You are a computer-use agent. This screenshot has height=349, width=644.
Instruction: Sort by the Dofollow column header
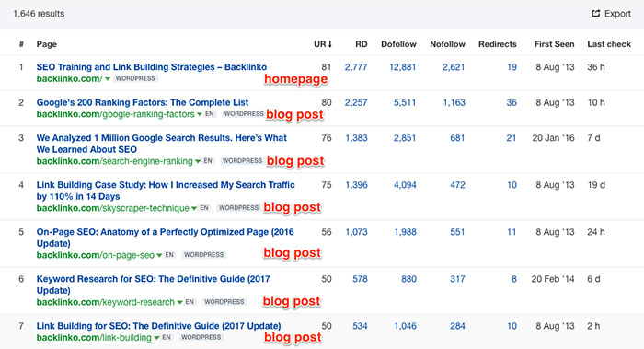point(398,44)
